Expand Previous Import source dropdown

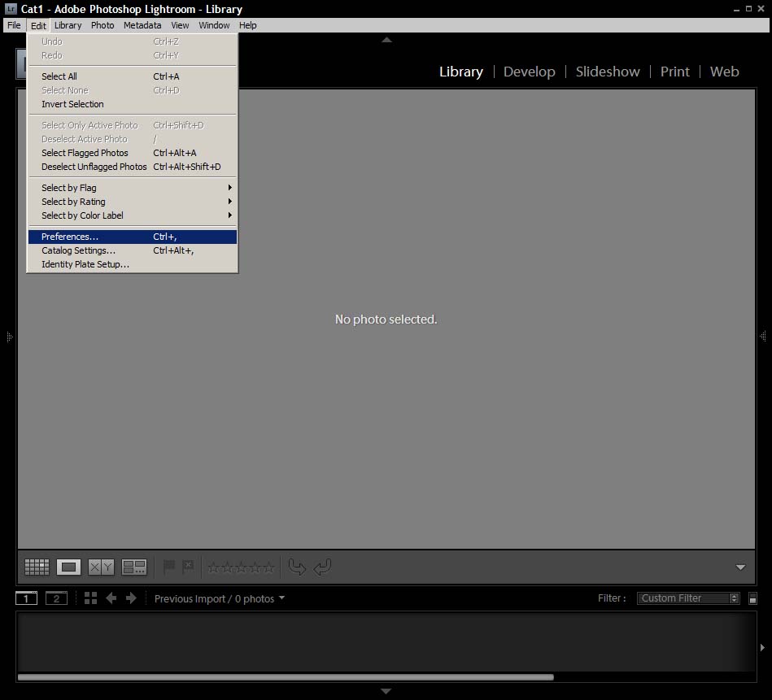click(281, 598)
